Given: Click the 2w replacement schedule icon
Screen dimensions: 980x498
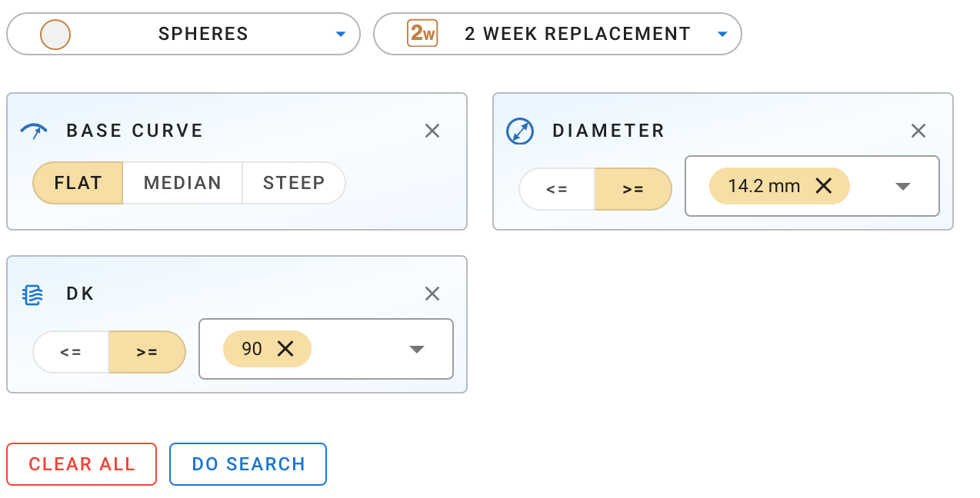Looking at the screenshot, I should pyautogui.click(x=422, y=34).
